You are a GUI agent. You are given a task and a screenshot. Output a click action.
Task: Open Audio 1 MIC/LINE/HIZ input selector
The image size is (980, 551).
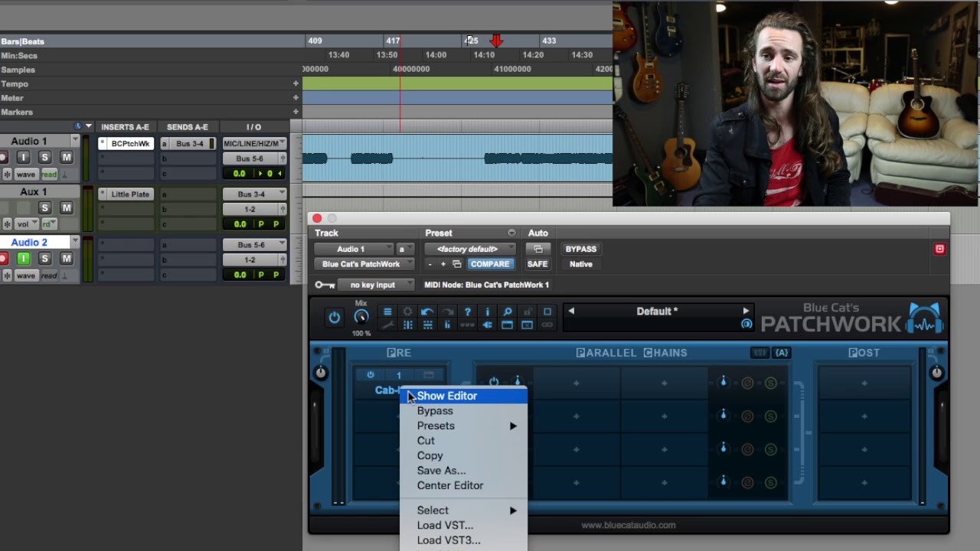click(254, 143)
